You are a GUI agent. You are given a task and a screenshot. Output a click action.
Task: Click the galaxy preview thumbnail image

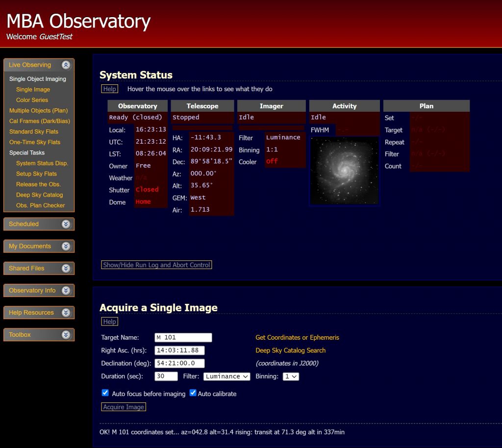(344, 171)
